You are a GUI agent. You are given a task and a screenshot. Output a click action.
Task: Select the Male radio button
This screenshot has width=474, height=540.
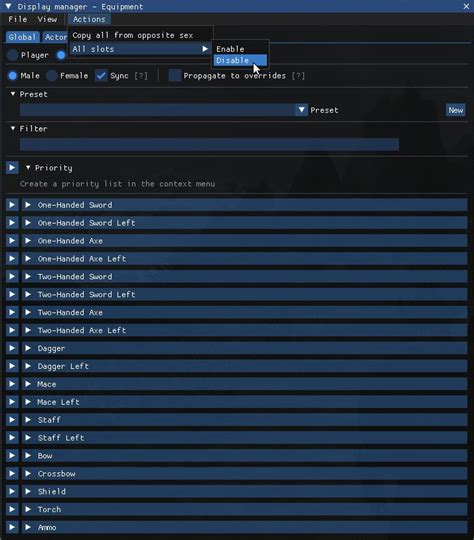point(12,76)
